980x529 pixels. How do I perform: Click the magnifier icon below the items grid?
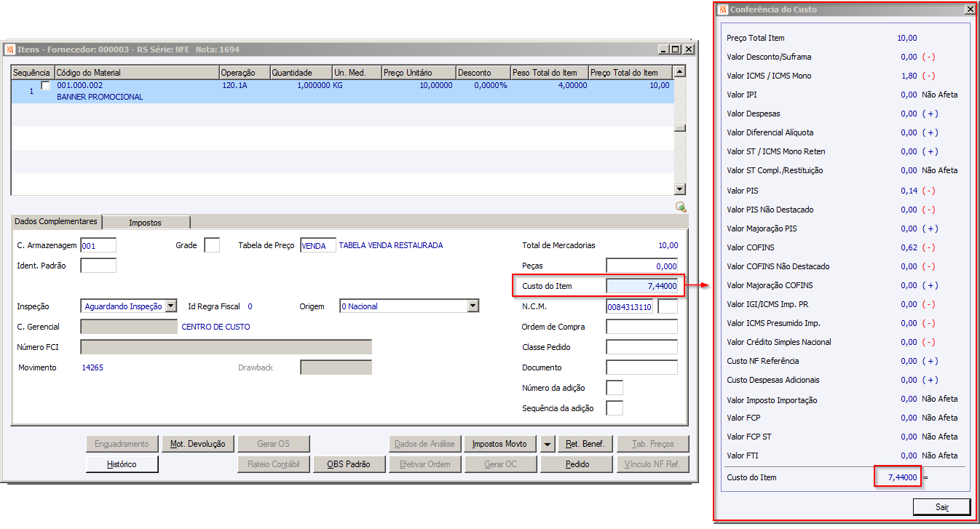(x=681, y=207)
